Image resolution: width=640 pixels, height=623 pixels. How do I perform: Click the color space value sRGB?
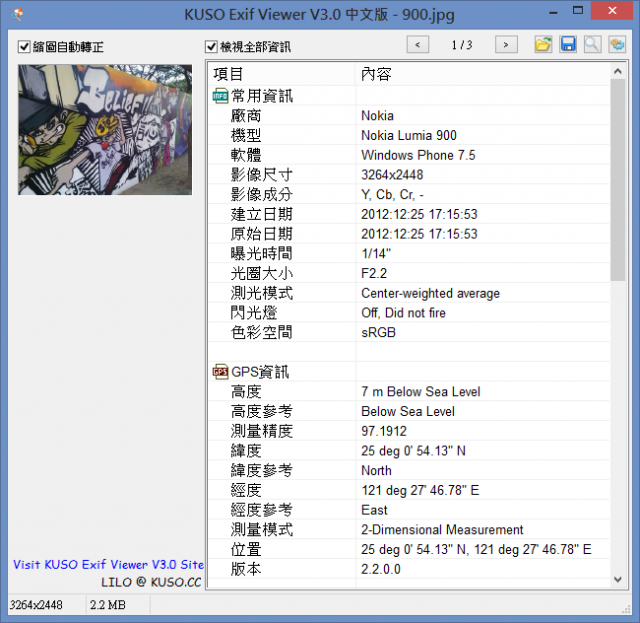(378, 332)
